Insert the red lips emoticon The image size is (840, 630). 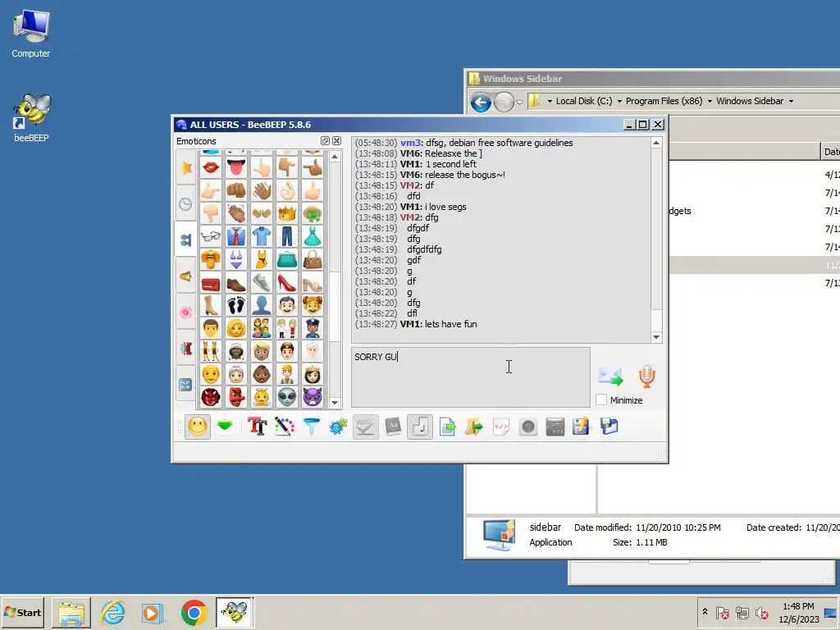[211, 167]
